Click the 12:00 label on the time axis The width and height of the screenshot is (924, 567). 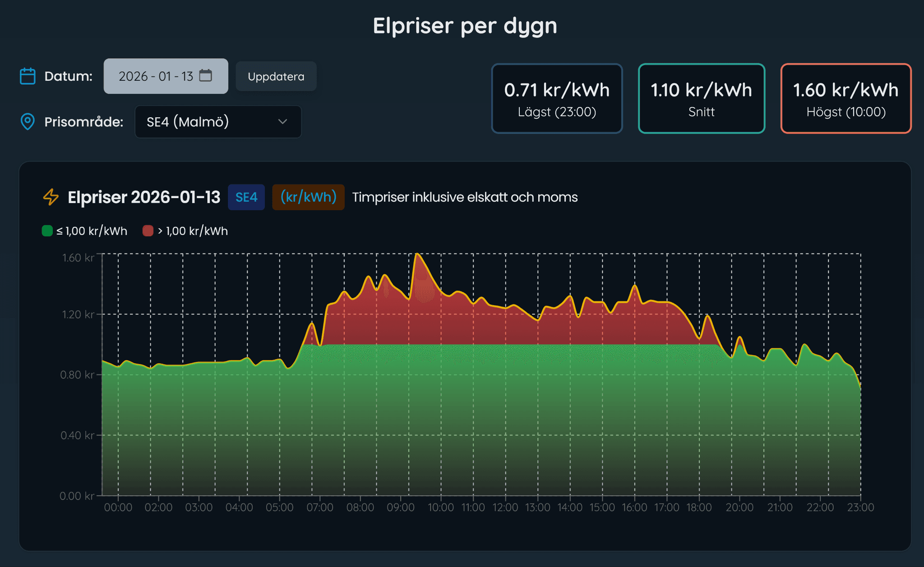point(505,507)
